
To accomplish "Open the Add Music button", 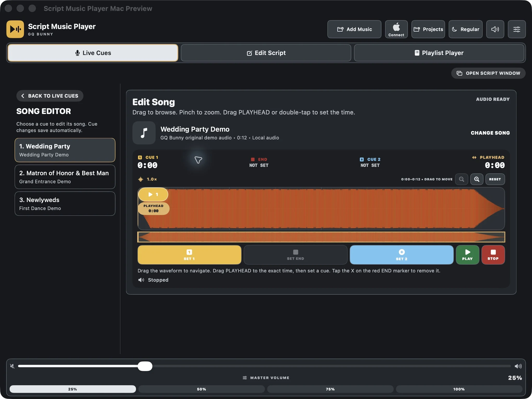I will pyautogui.click(x=354, y=29).
